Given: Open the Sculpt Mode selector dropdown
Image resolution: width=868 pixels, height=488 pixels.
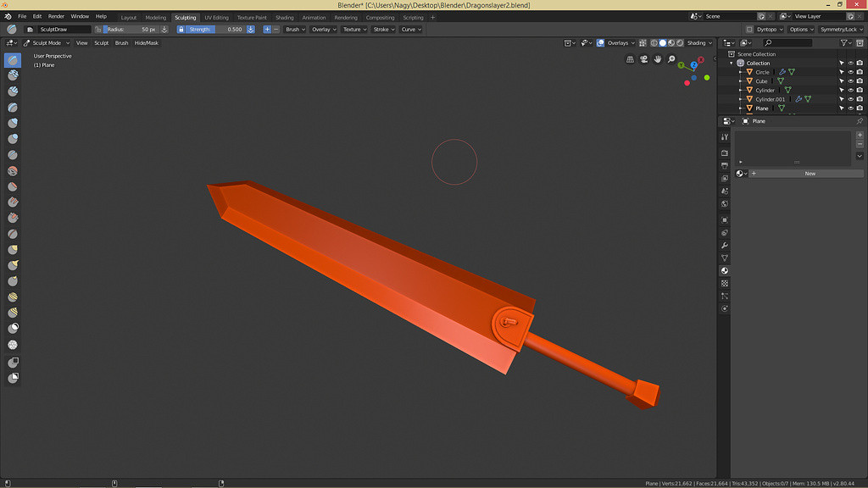Looking at the screenshot, I should [x=47, y=42].
